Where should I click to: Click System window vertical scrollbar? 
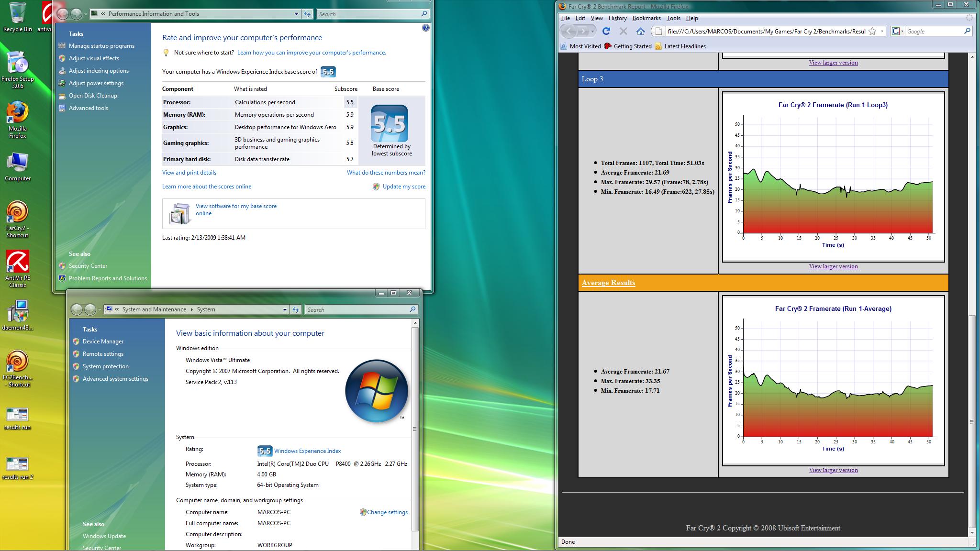tap(415, 429)
